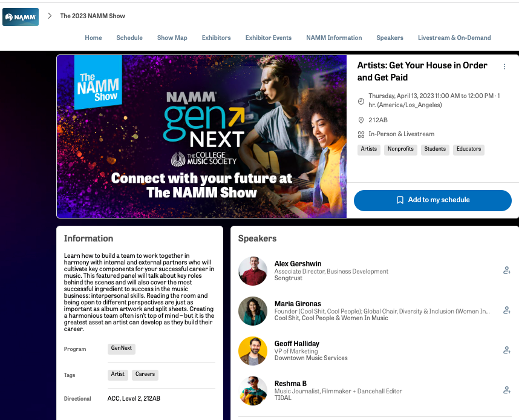Image resolution: width=519 pixels, height=420 pixels.
Task: Click the 'Speakers' panel heading
Action: tap(257, 238)
